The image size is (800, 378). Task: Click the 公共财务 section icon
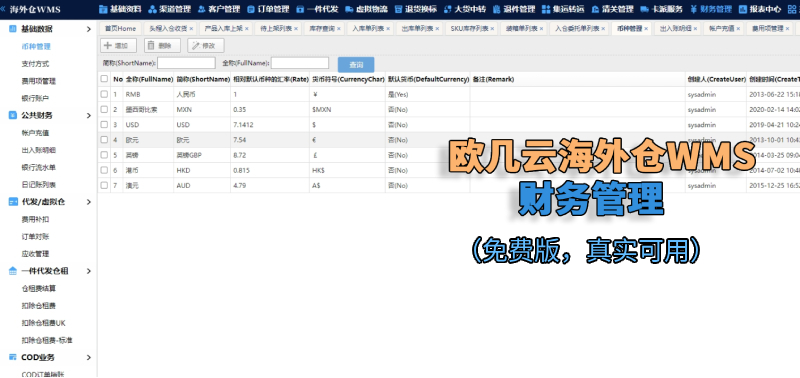[x=13, y=115]
